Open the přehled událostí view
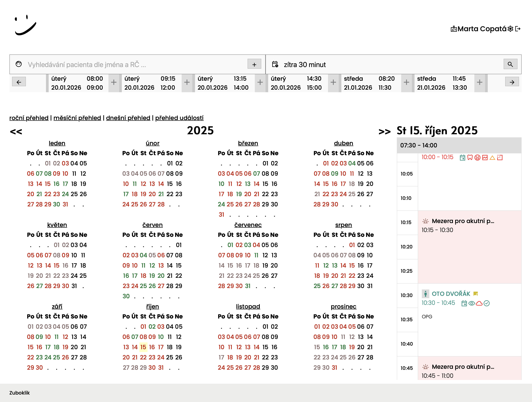Screen dimensions: 532x402 coord(179,118)
